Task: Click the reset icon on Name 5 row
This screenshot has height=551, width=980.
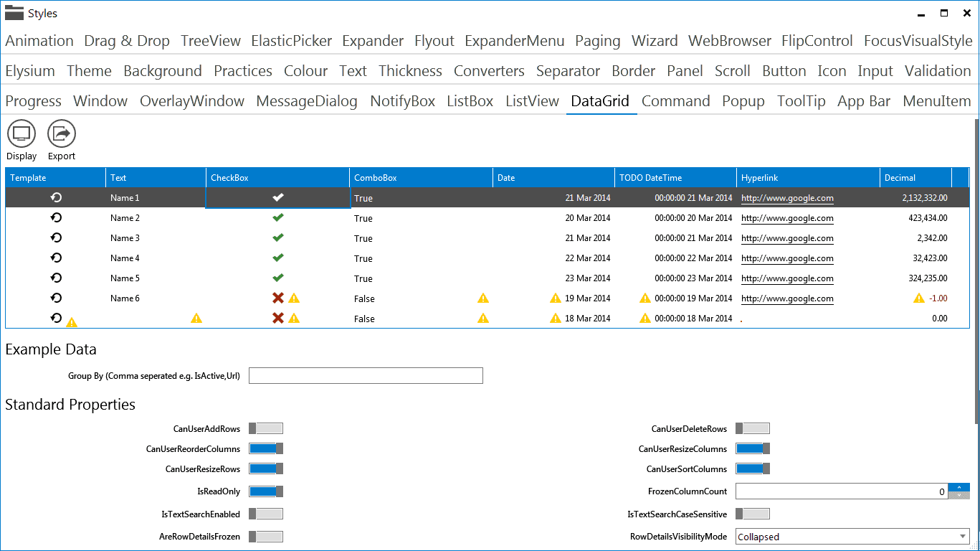Action: [57, 278]
